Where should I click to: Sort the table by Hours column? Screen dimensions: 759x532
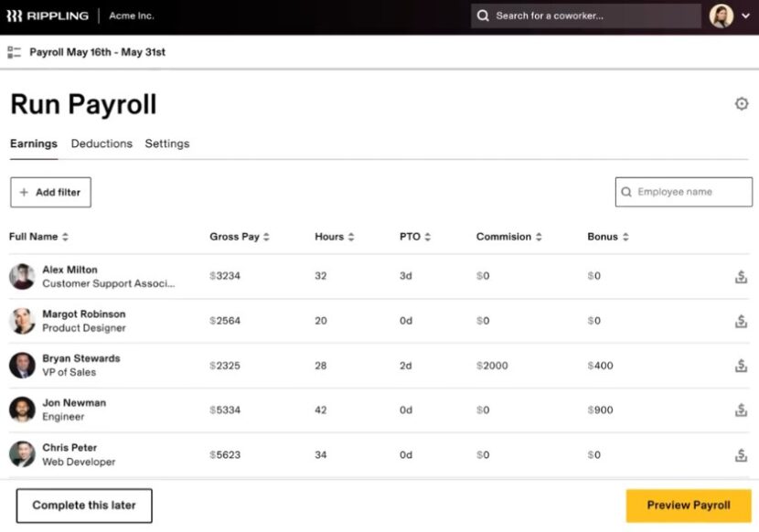click(x=334, y=237)
